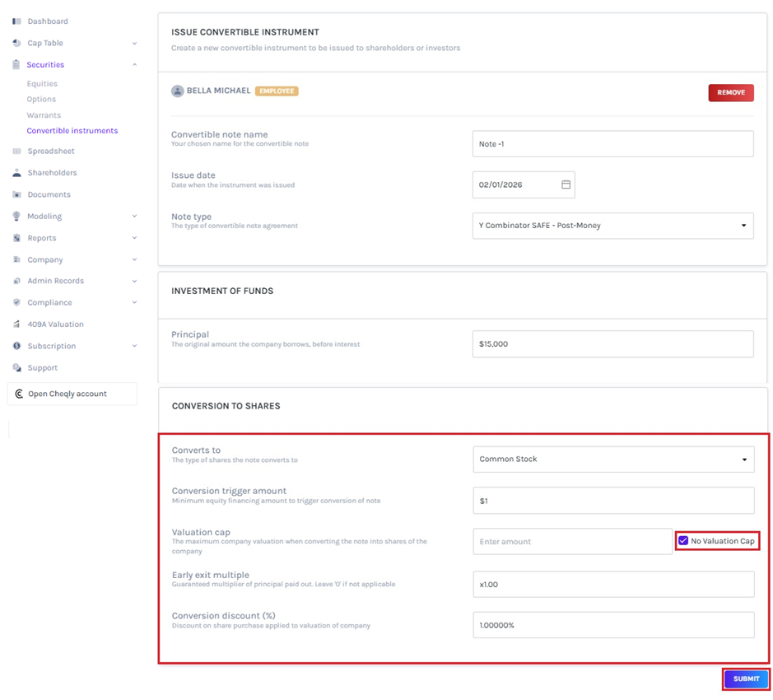The height and width of the screenshot is (700, 773).
Task: Open the calendar picker icon in Issue date
Action: [x=566, y=185]
